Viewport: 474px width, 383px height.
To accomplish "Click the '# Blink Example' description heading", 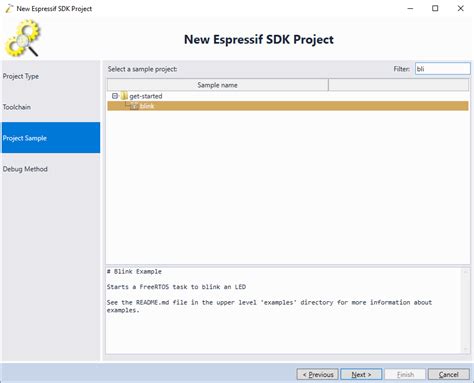I will point(134,271).
